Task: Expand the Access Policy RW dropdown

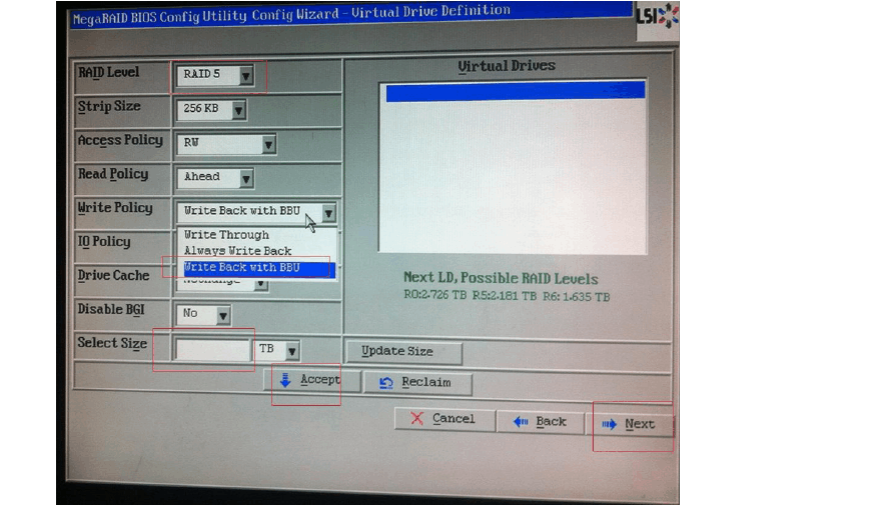Action: (x=226, y=143)
